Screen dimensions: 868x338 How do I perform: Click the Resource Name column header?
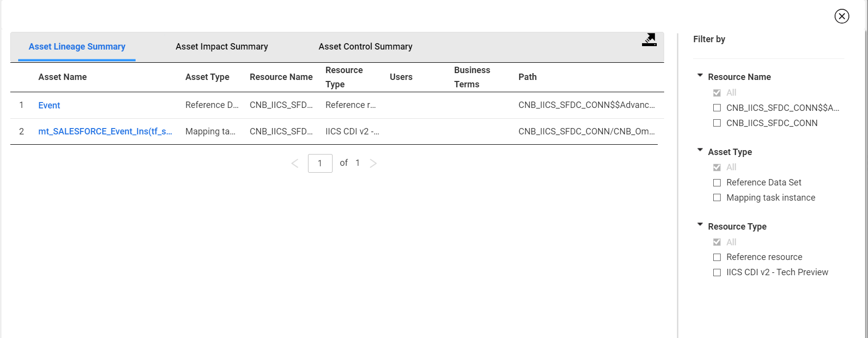(x=281, y=77)
